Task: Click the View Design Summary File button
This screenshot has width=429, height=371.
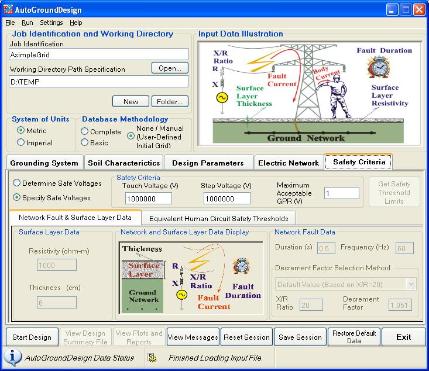Action: click(85, 337)
